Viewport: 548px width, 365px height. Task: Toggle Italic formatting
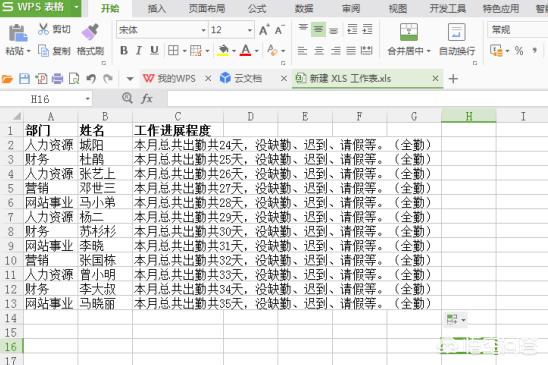click(x=139, y=51)
